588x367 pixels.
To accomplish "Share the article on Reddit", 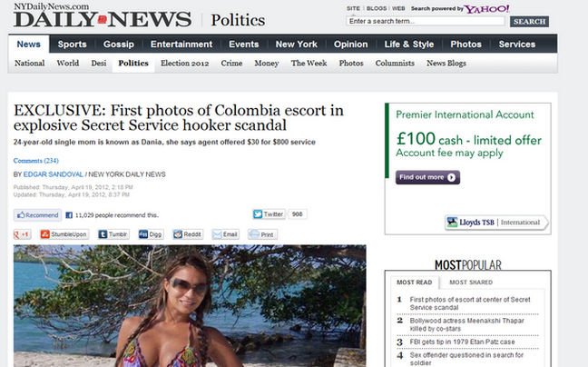I will (188, 234).
